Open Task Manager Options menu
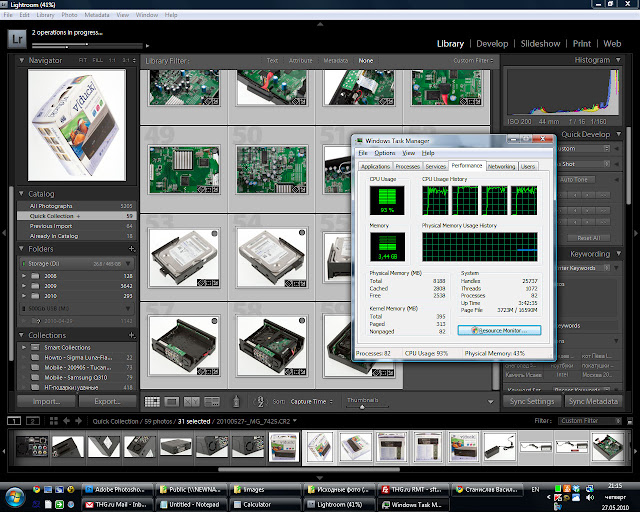This screenshot has height=512, width=640. pos(385,153)
